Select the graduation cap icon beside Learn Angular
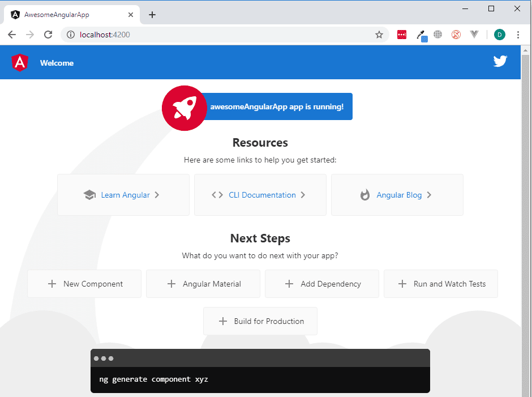Image resolution: width=532 pixels, height=397 pixels. coord(90,194)
